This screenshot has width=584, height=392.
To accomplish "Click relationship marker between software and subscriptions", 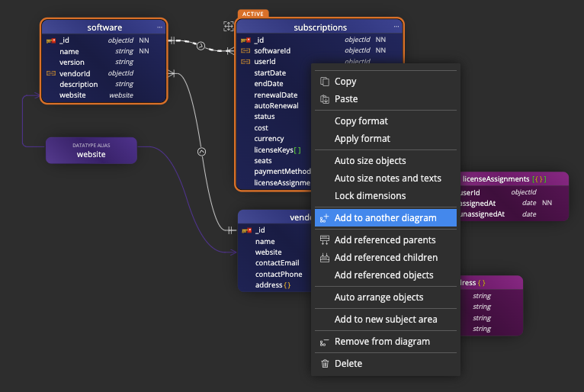I will point(201,46).
